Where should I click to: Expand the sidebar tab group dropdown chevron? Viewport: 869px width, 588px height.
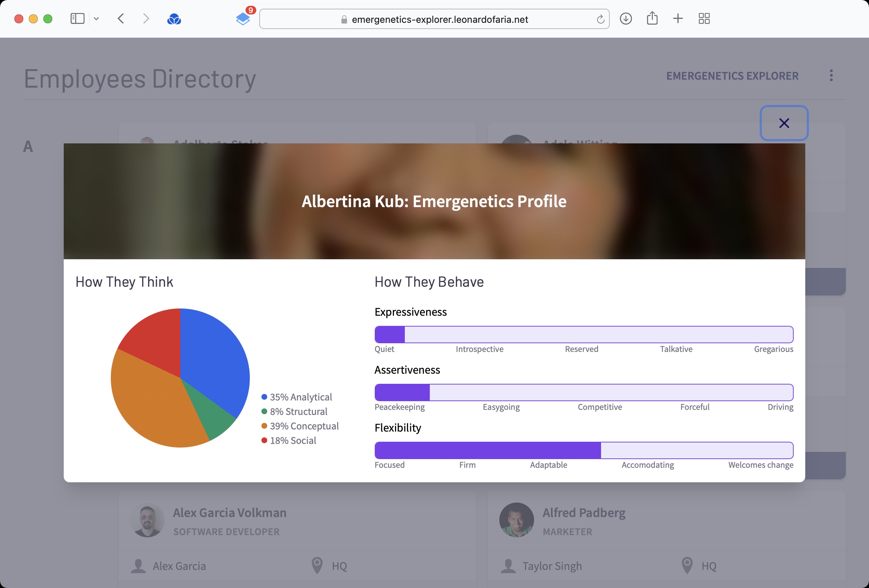tap(96, 19)
